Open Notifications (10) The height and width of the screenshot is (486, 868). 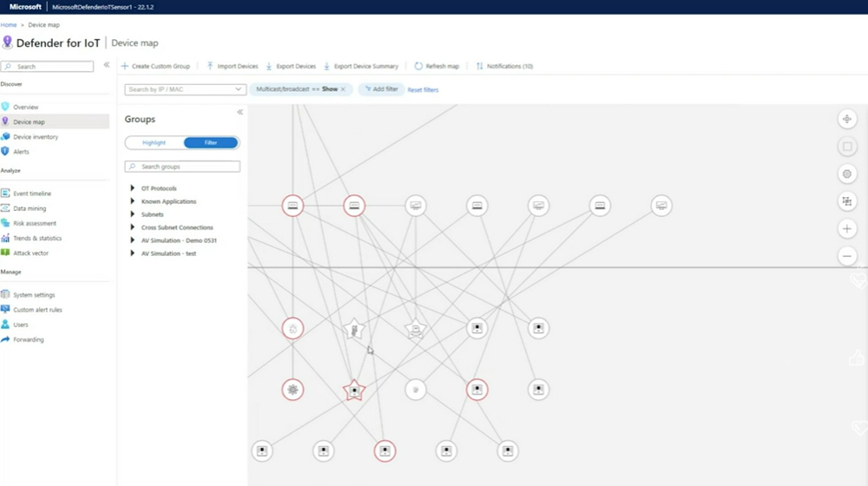504,66
